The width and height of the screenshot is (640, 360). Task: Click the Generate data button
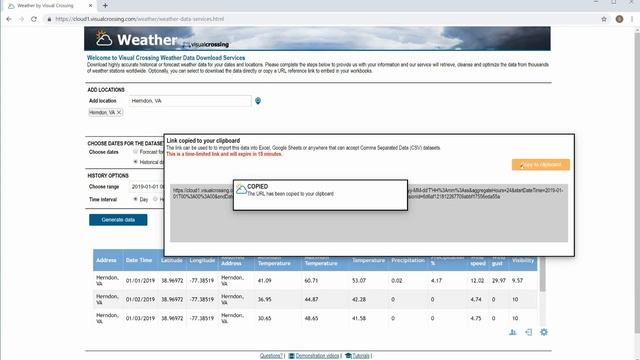coord(118,220)
